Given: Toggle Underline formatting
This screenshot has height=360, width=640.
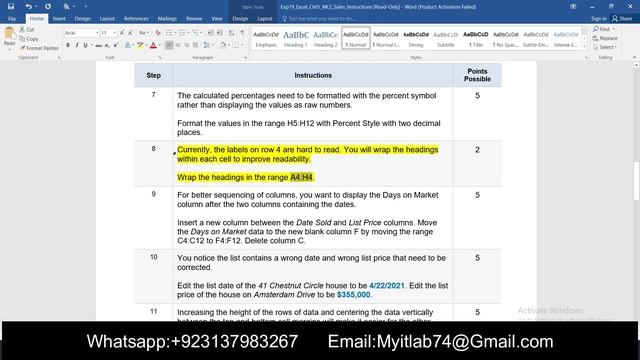Looking at the screenshot, I should coord(85,45).
